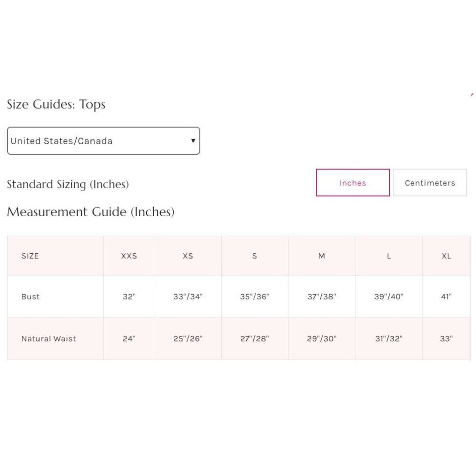This screenshot has height=476, width=476.
Task: Click the Bust row label
Action: 30,297
